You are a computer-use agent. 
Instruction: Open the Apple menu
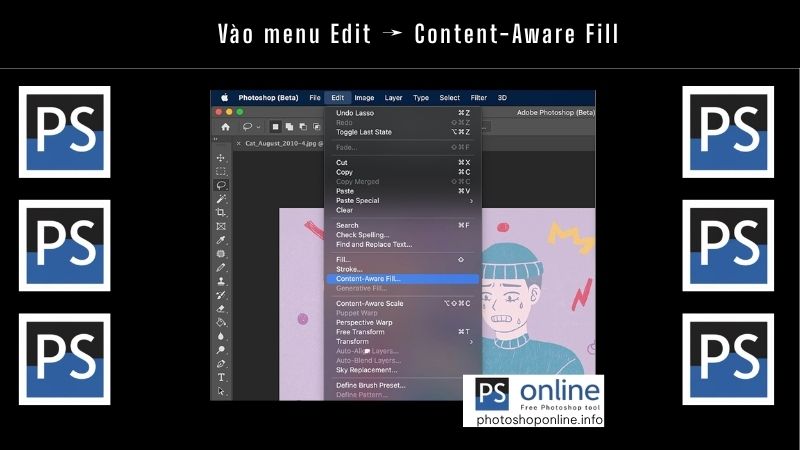224,97
